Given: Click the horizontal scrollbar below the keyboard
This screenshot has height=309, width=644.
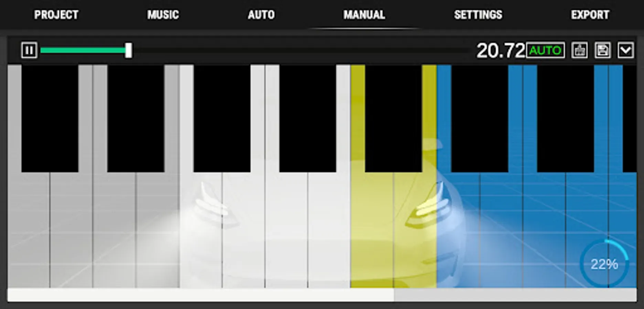Looking at the screenshot, I should tap(322, 295).
